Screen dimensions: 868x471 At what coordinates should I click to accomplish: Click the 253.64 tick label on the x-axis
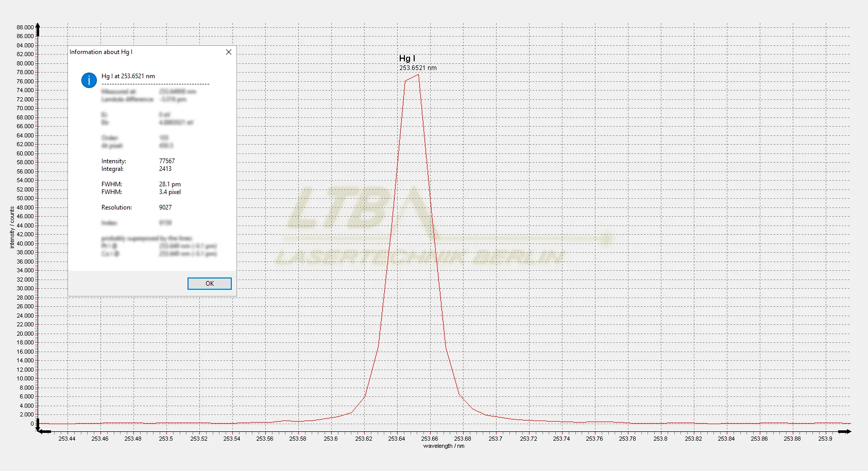(397, 439)
